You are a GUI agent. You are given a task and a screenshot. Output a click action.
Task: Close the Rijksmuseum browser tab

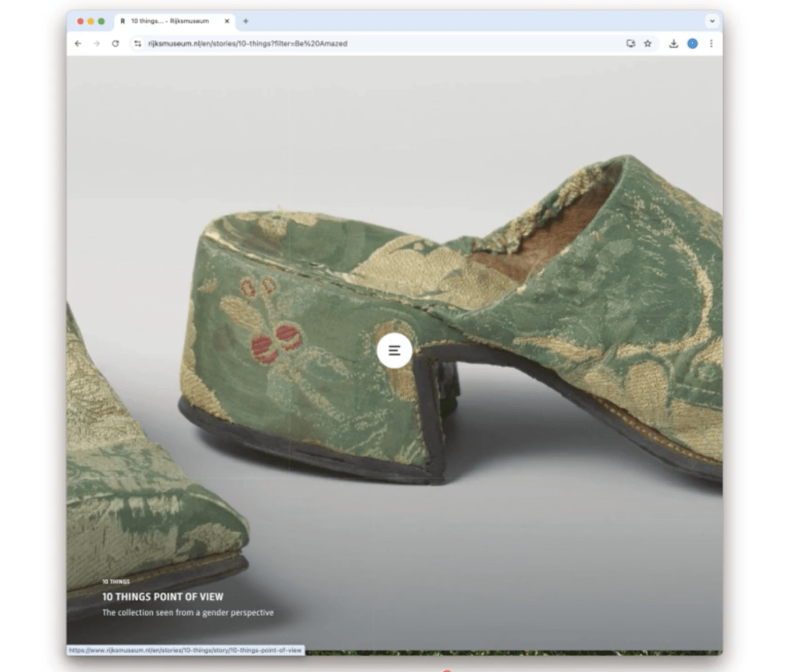pyautogui.click(x=227, y=21)
